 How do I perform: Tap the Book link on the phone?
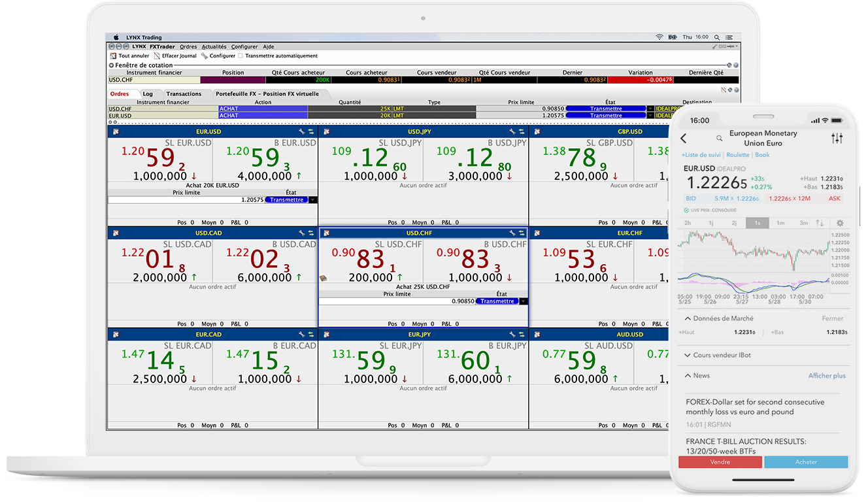click(x=762, y=155)
